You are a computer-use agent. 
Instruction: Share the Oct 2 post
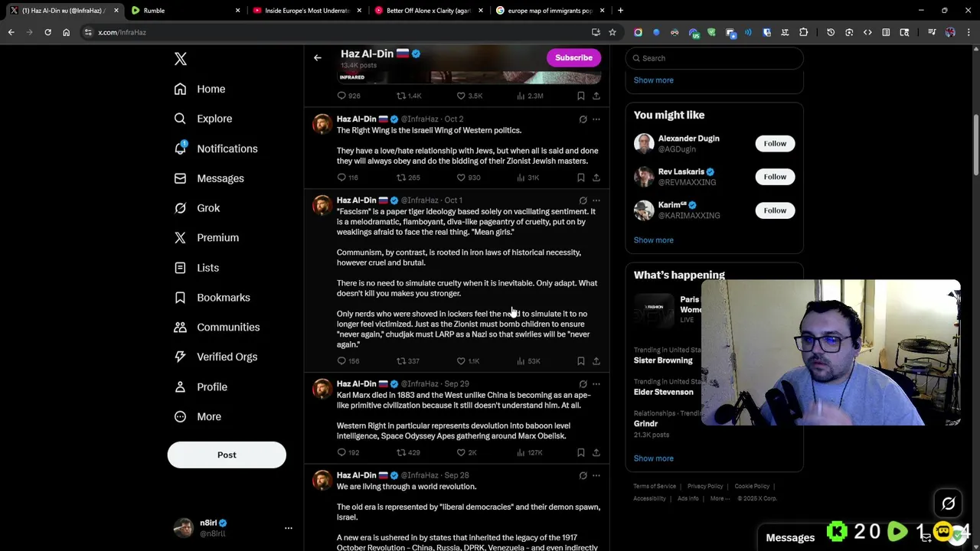(x=596, y=178)
